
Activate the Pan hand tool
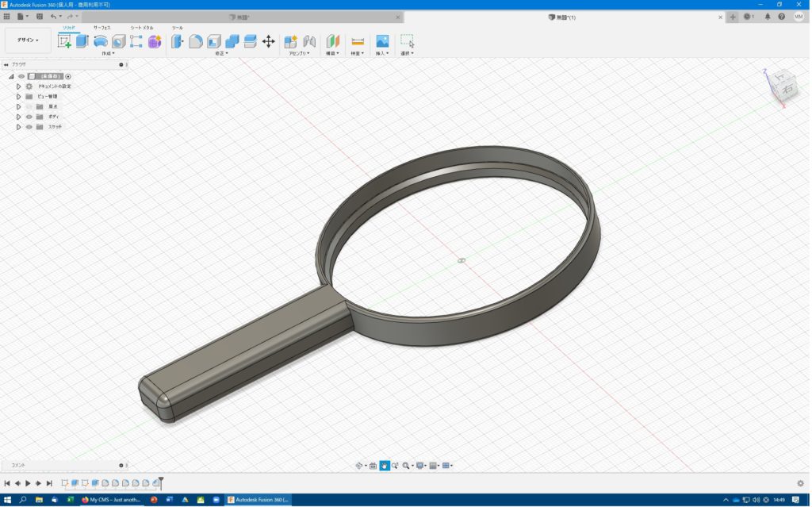pos(385,466)
